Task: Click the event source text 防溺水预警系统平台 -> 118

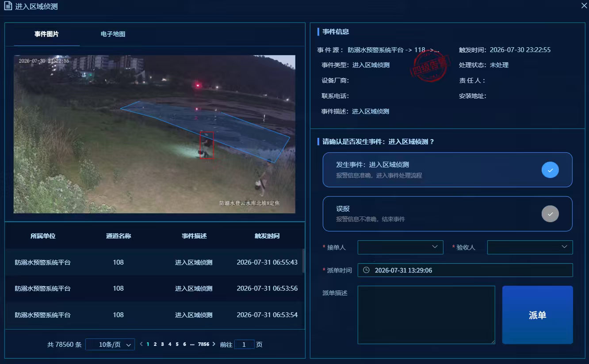Action: point(394,50)
